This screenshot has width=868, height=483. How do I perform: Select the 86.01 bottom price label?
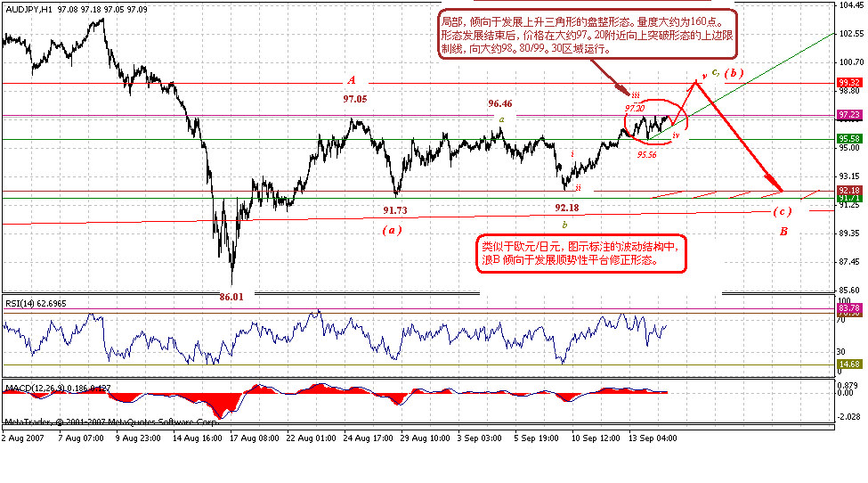231,297
